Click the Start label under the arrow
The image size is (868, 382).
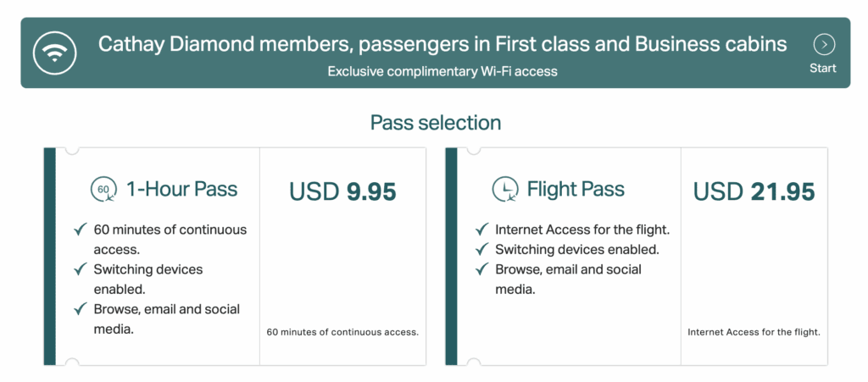click(x=823, y=69)
